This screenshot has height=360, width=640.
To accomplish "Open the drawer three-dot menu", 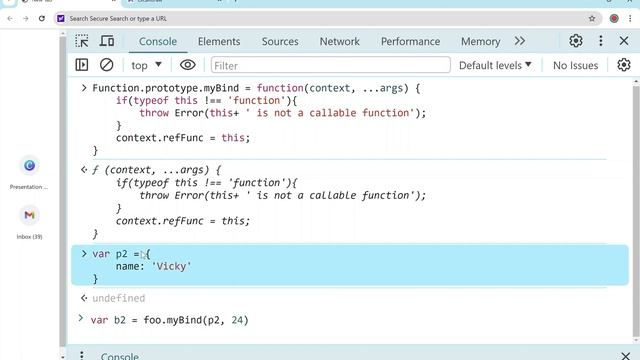I will click(82, 355).
